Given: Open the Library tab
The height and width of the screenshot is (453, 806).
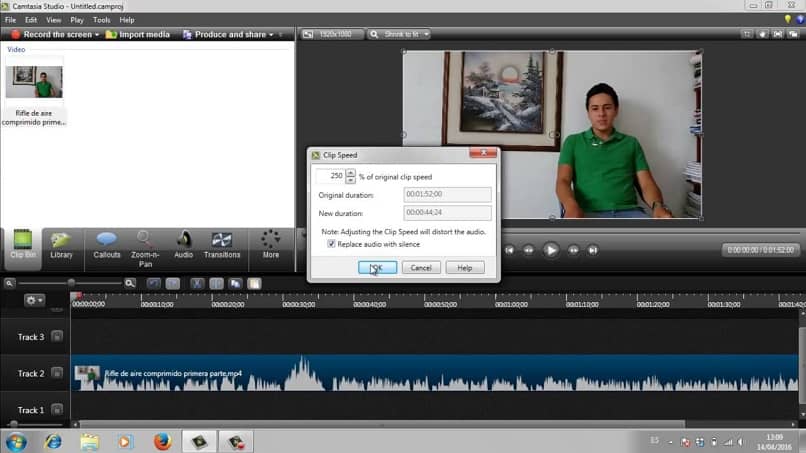Looking at the screenshot, I should point(61,244).
